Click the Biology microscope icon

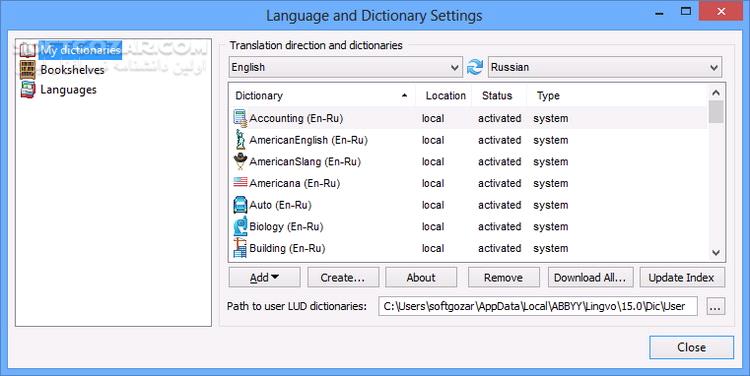tap(240, 226)
